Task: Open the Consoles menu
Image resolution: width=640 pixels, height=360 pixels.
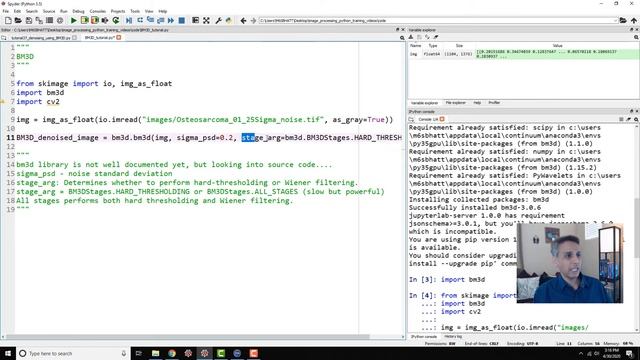Action: [98, 11]
